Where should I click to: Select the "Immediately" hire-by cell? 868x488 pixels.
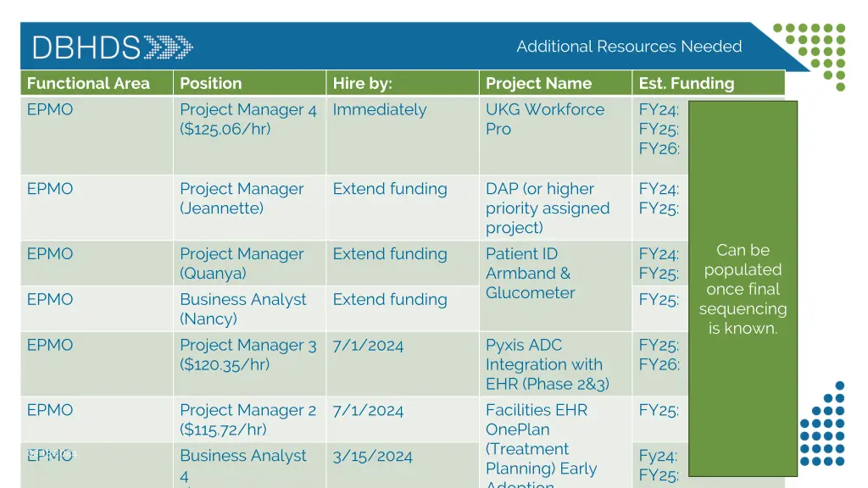pyautogui.click(x=380, y=109)
